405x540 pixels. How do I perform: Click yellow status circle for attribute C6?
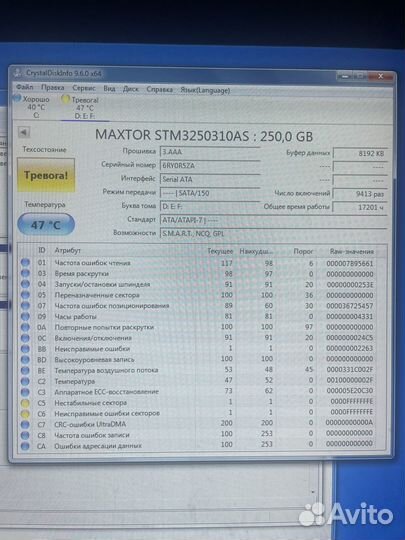coord(25,413)
